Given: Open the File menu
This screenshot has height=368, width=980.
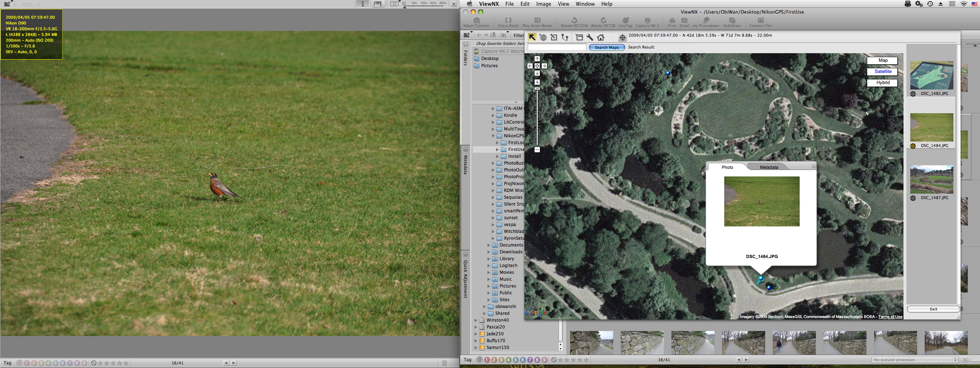Looking at the screenshot, I should coord(509,4).
